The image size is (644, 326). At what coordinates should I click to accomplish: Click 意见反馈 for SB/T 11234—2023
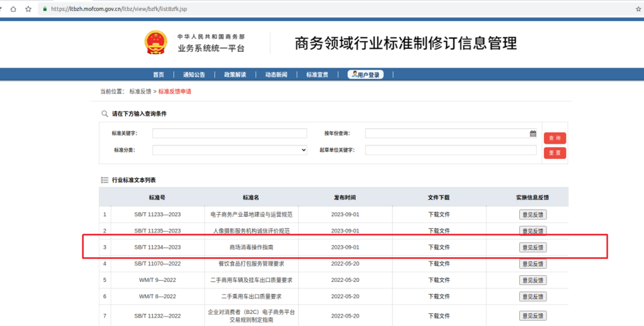point(532,248)
